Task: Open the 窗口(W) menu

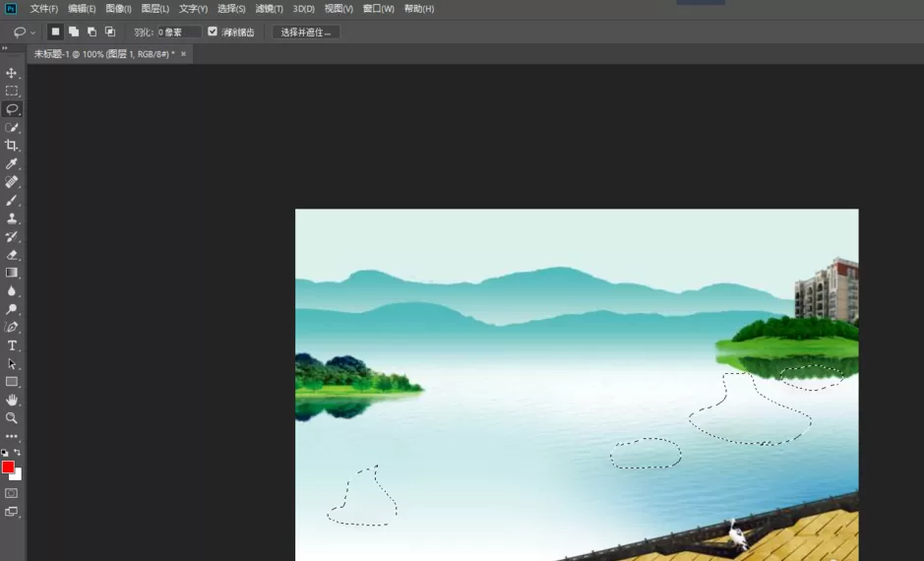Action: point(378,9)
